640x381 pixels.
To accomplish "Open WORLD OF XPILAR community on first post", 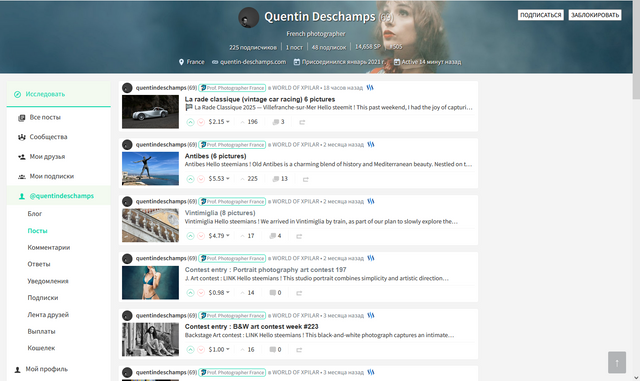I will [x=296, y=88].
